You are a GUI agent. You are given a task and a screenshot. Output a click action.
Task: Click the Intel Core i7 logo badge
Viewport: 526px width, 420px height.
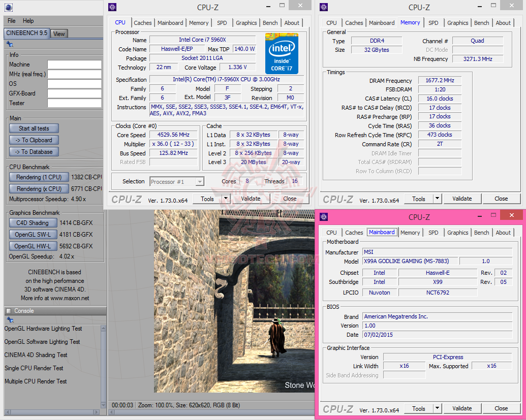[x=281, y=53]
